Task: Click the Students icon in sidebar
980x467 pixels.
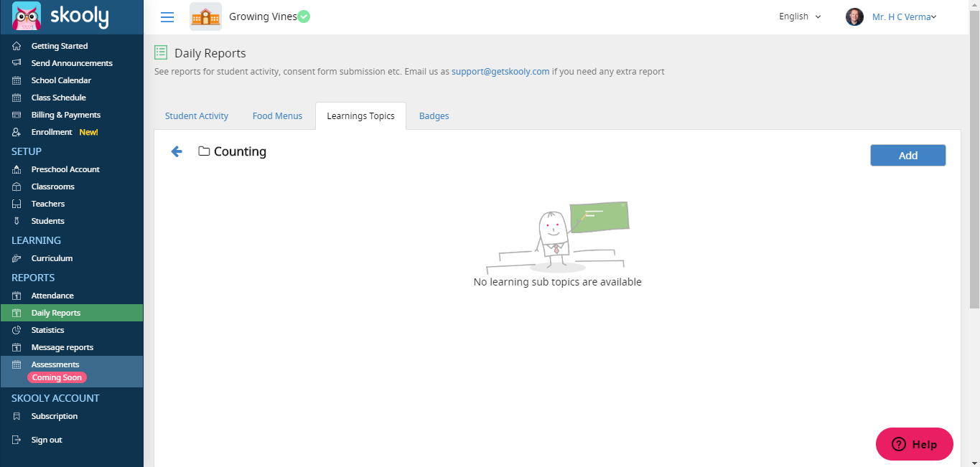Action: tap(17, 221)
